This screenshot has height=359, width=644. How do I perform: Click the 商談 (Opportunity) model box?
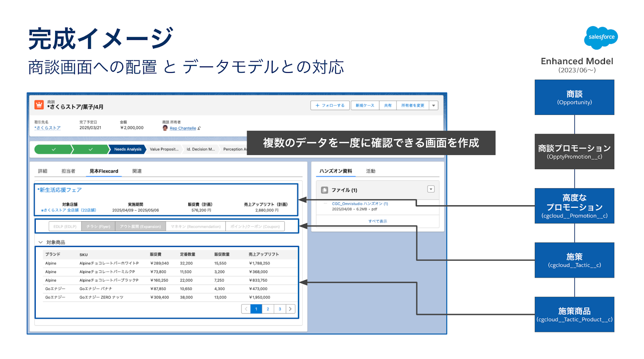(574, 97)
